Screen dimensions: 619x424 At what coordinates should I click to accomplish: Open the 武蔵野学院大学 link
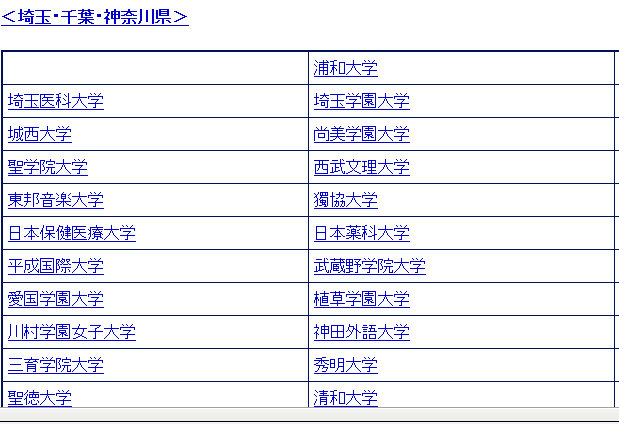(x=370, y=266)
